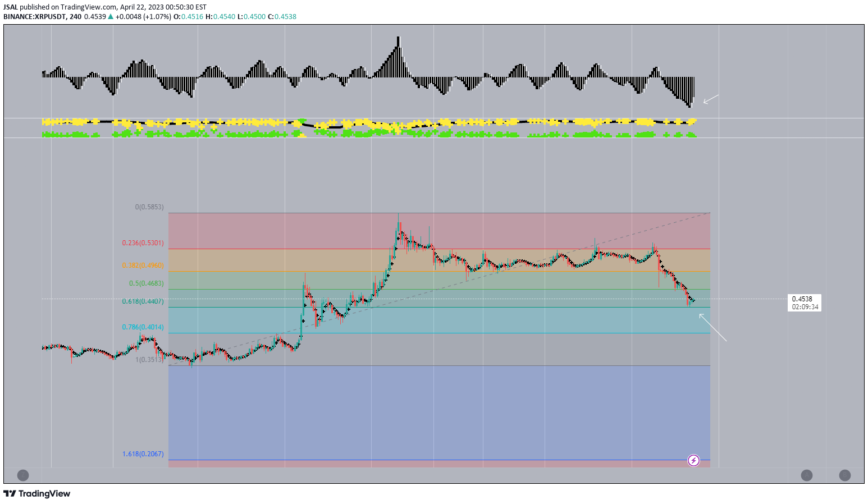868x504 pixels.
Task: Toggle the 0.236(0.5301) Fibonacci level
Action: point(142,242)
